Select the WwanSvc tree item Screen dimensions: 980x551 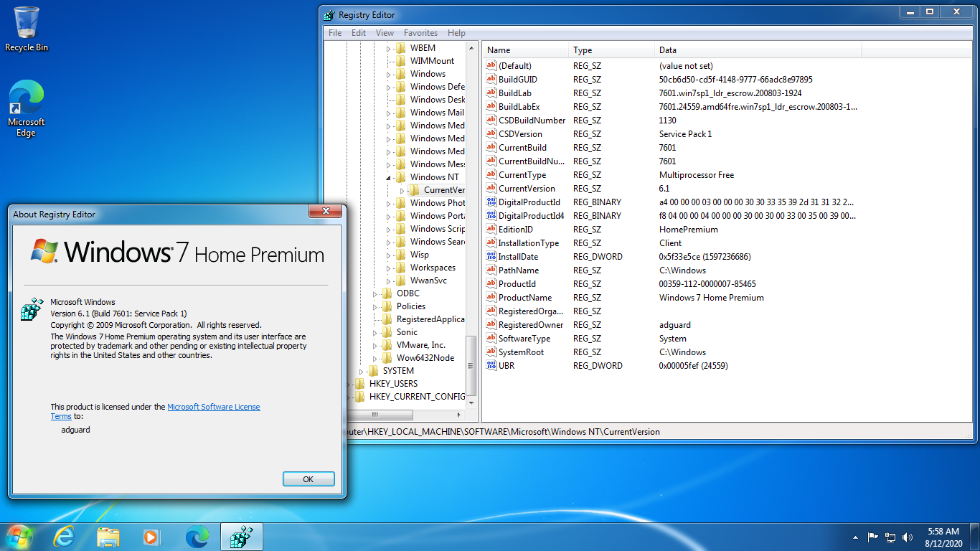[428, 281]
